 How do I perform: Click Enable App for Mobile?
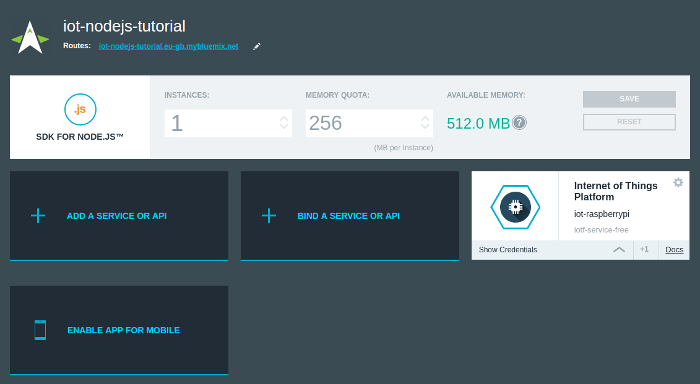pyautogui.click(x=119, y=330)
